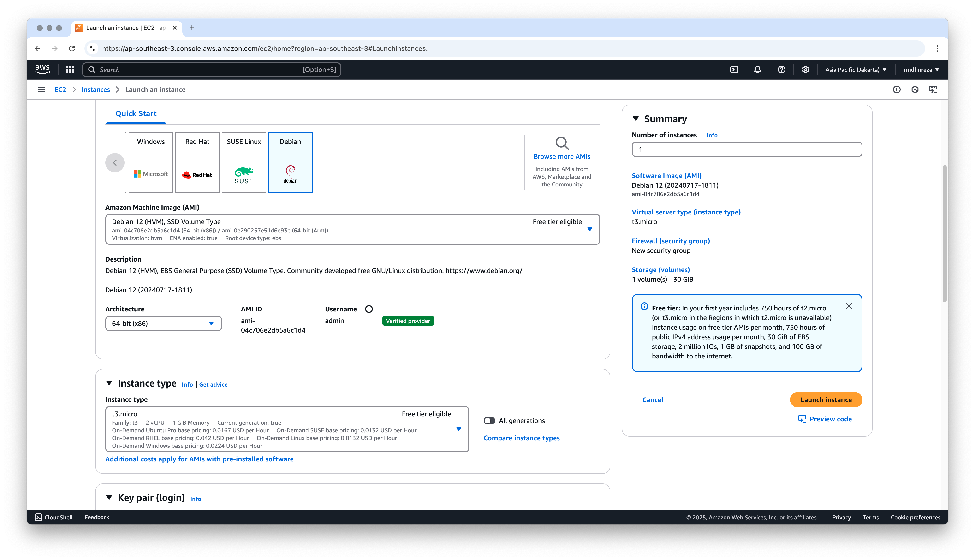Click Get advice for instance type

tap(213, 385)
